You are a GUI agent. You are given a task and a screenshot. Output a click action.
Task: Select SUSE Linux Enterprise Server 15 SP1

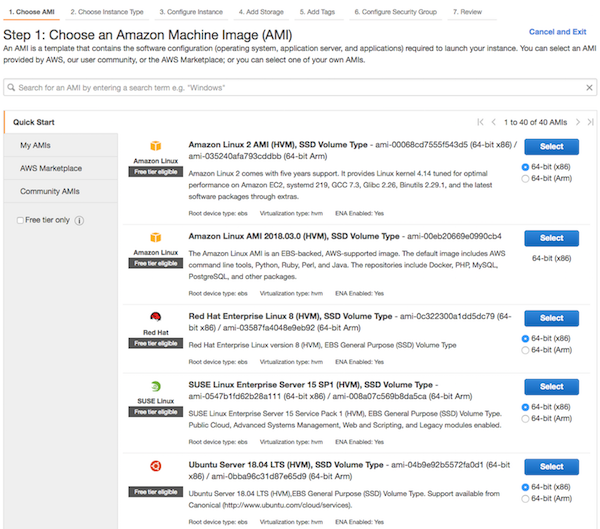pyautogui.click(x=551, y=387)
